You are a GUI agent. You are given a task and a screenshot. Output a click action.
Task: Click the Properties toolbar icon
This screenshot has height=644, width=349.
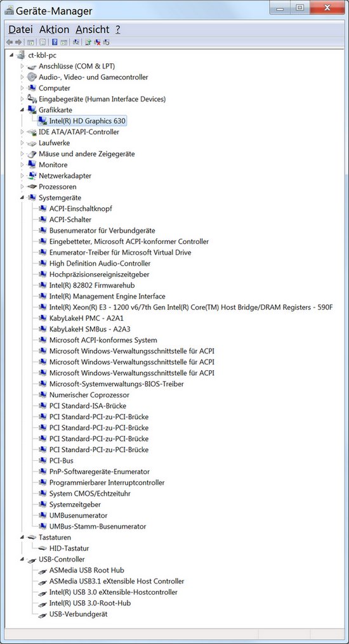click(x=42, y=42)
